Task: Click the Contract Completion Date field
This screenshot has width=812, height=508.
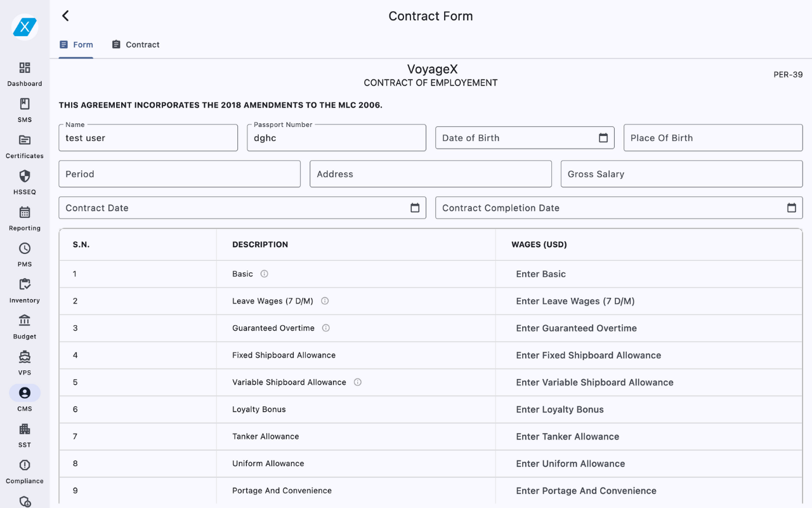Action: click(x=619, y=208)
